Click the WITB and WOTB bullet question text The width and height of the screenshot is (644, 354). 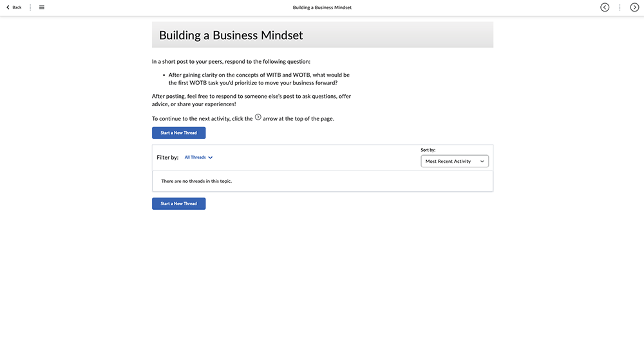coord(259,79)
